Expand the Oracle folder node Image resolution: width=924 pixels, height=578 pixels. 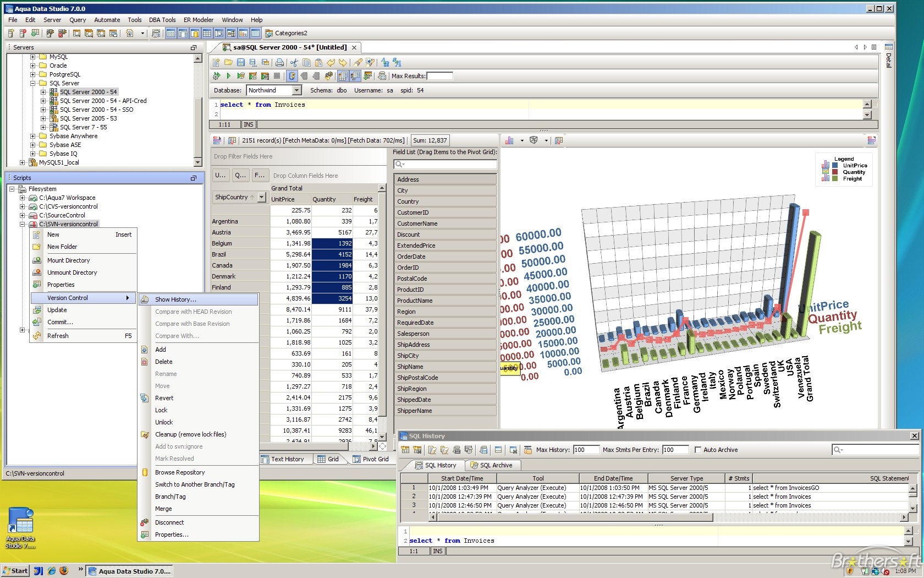(33, 66)
